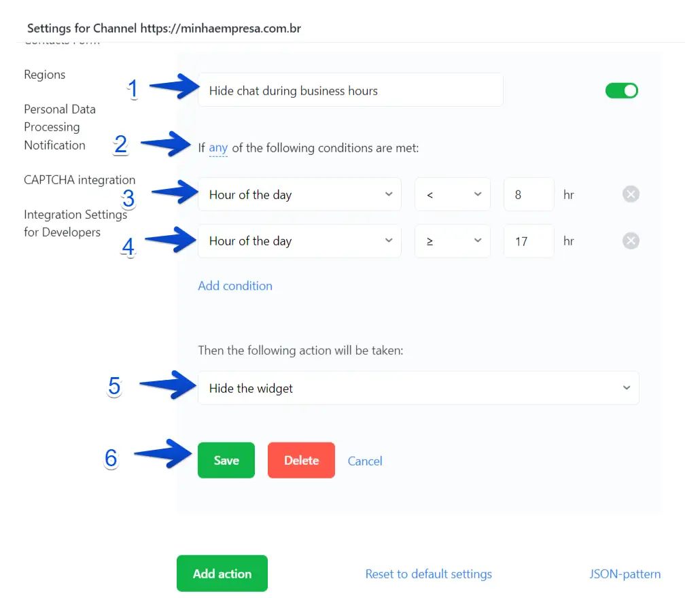The image size is (700, 598).
Task: Open the '<' comparison operator dropdown
Action: click(x=452, y=195)
